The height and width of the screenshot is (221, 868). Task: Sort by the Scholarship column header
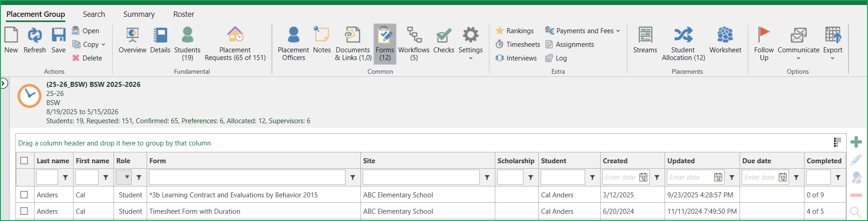pos(516,161)
